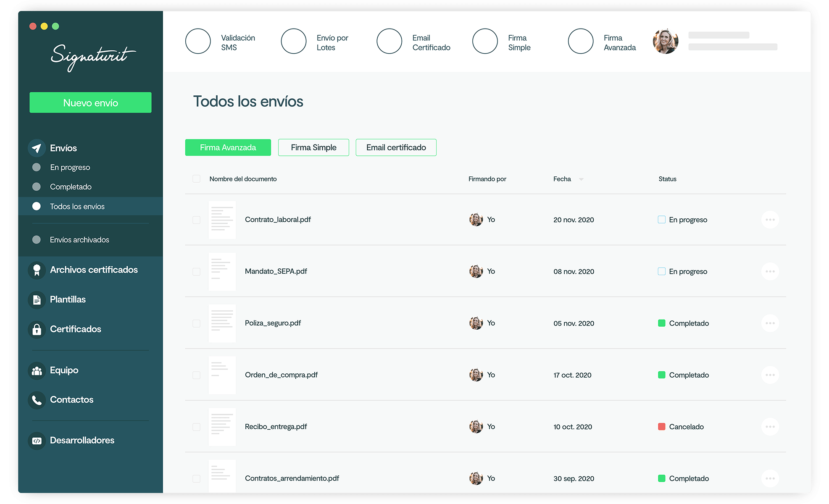Select the Firma Avanzada filter tab
The height and width of the screenshot is (504, 829).
click(x=228, y=146)
